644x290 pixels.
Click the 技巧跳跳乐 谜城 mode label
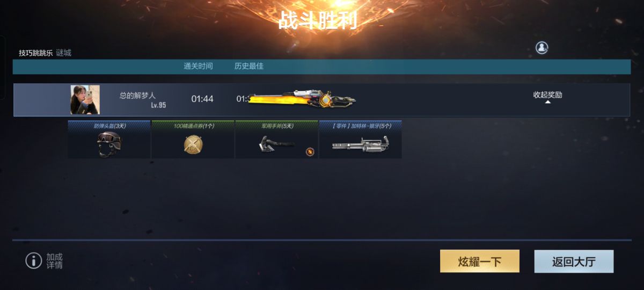click(45, 53)
